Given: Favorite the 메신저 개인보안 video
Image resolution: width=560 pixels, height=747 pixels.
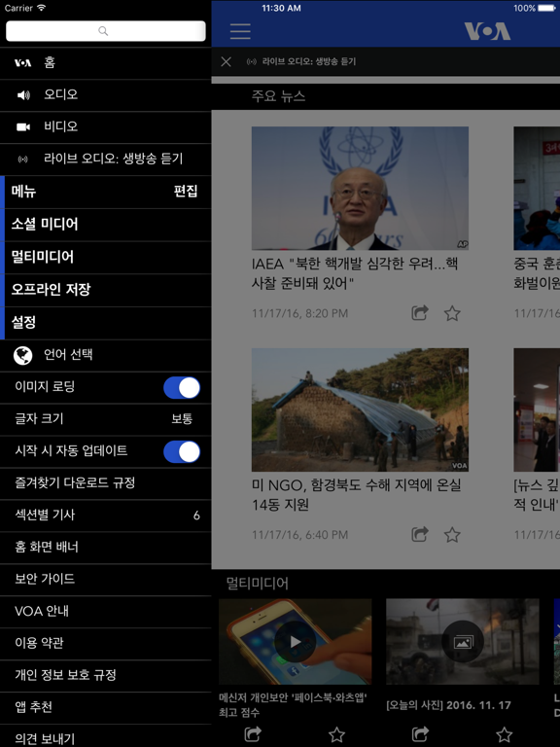Looking at the screenshot, I should (x=336, y=734).
